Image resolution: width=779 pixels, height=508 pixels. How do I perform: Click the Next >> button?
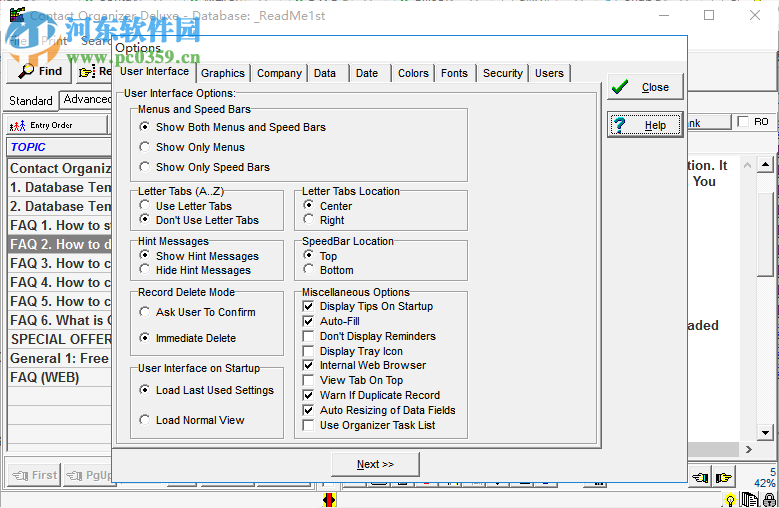click(x=375, y=464)
